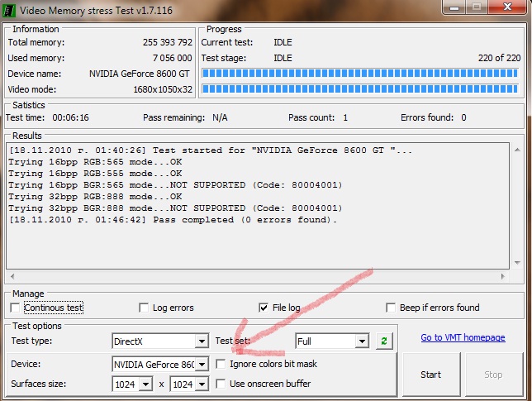The height and width of the screenshot is (401, 532).
Task: Click the Results log scroll-up arrow
Action: [x=515, y=150]
